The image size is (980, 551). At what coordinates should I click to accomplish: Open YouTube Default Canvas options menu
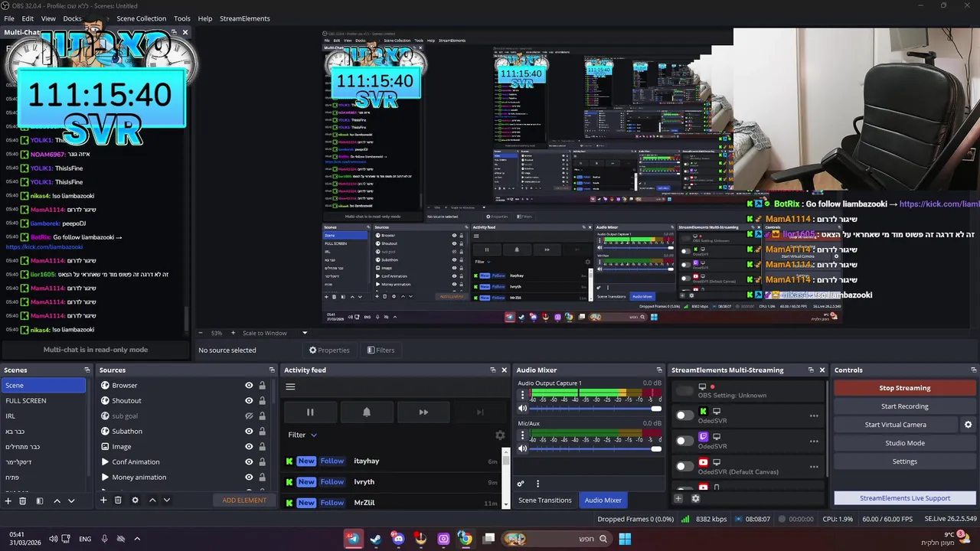pos(814,467)
